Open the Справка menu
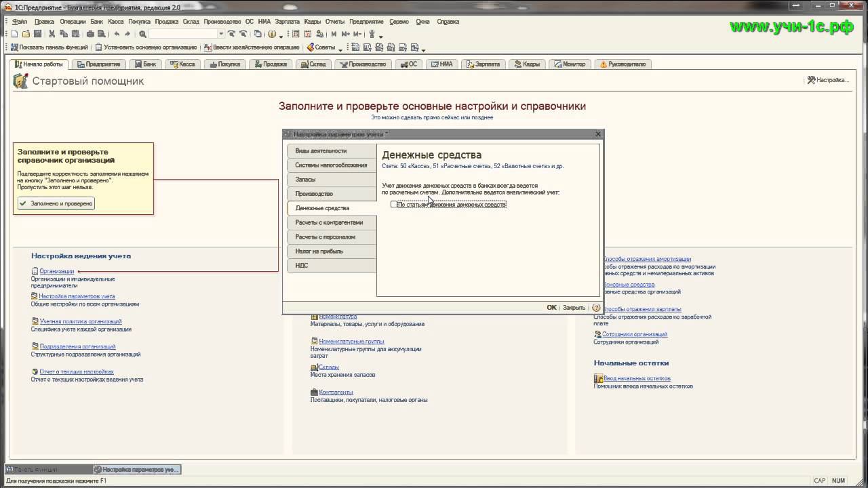The width and height of the screenshot is (868, 488). (448, 21)
